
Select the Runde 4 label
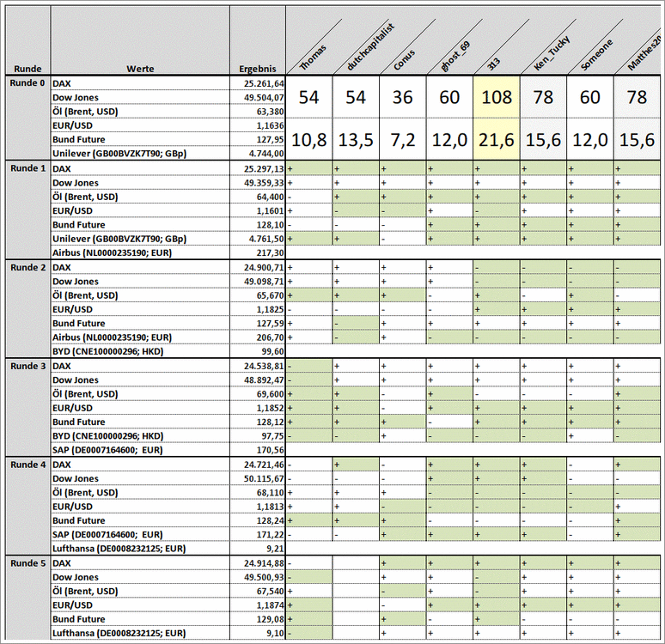pyautogui.click(x=28, y=465)
